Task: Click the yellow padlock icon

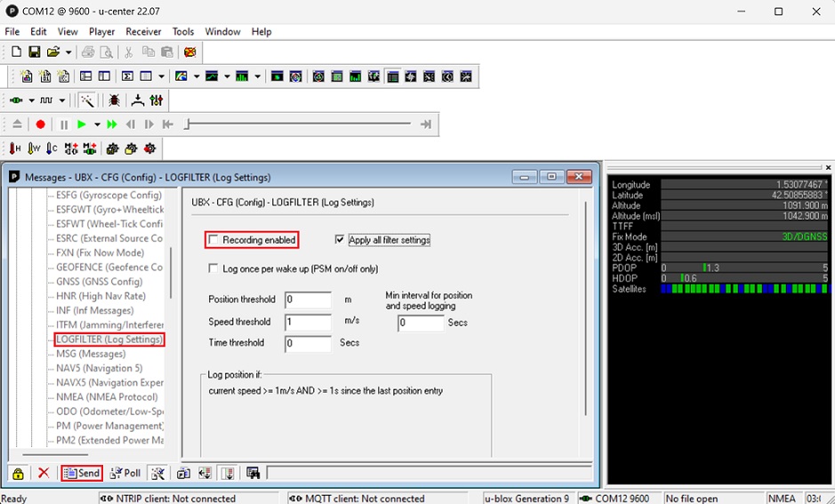Action: [x=18, y=473]
